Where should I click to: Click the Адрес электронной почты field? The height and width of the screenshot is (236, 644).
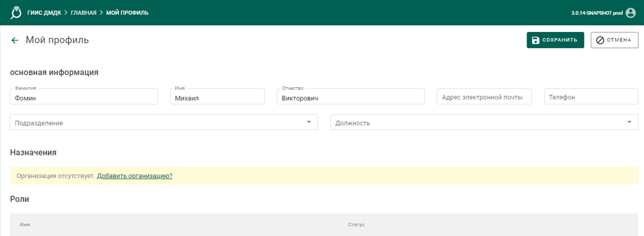[x=484, y=97]
